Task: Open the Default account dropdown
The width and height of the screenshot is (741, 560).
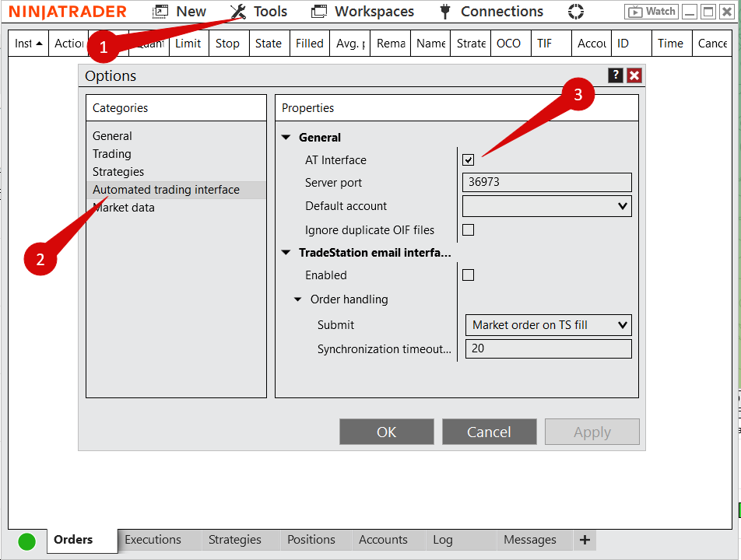Action: coord(546,206)
